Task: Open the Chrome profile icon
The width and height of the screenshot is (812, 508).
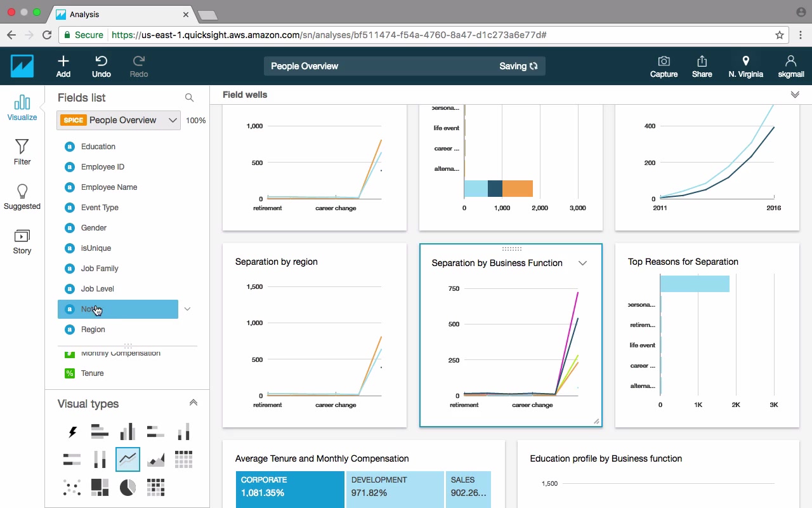Action: [801, 12]
